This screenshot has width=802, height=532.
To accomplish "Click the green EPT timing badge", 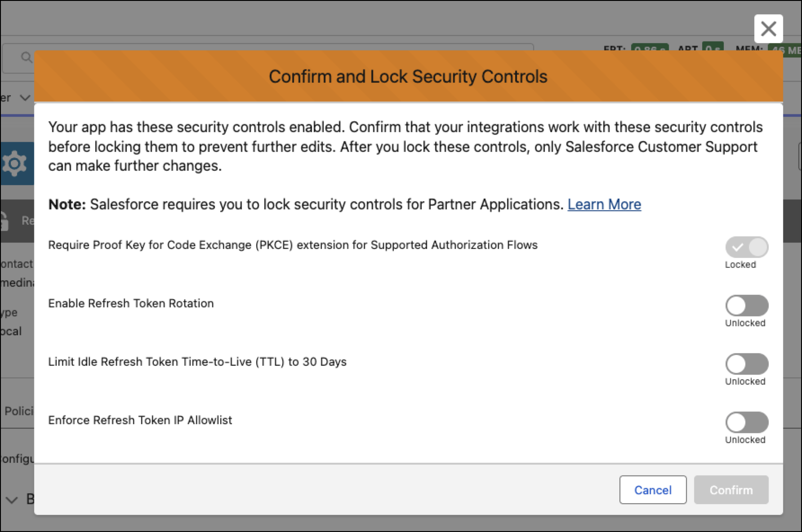I will [x=650, y=48].
